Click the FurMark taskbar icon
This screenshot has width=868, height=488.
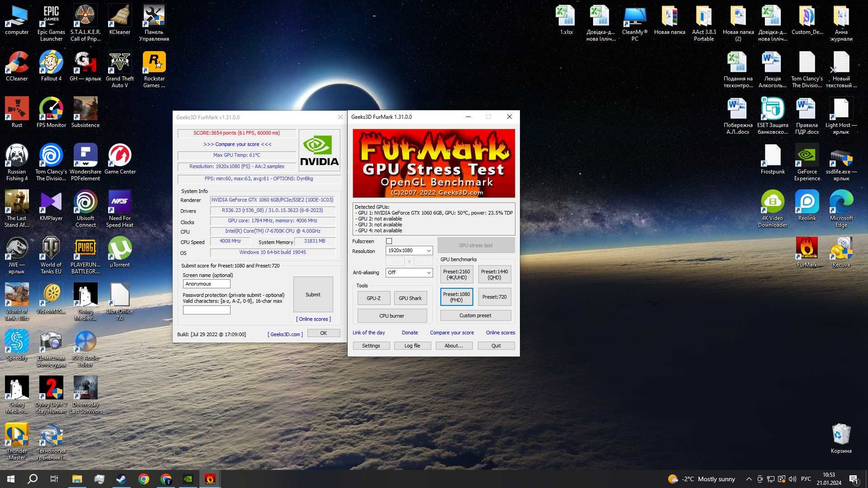click(x=210, y=479)
